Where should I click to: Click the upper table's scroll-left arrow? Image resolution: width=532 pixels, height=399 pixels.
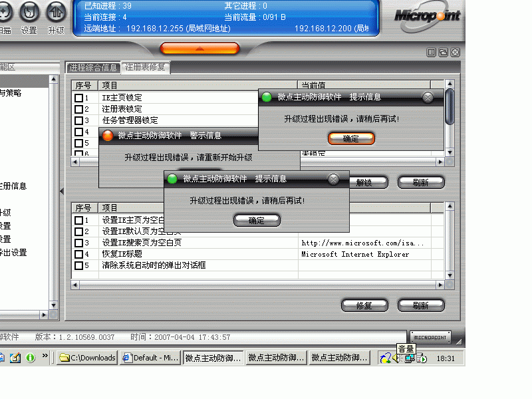click(x=75, y=162)
